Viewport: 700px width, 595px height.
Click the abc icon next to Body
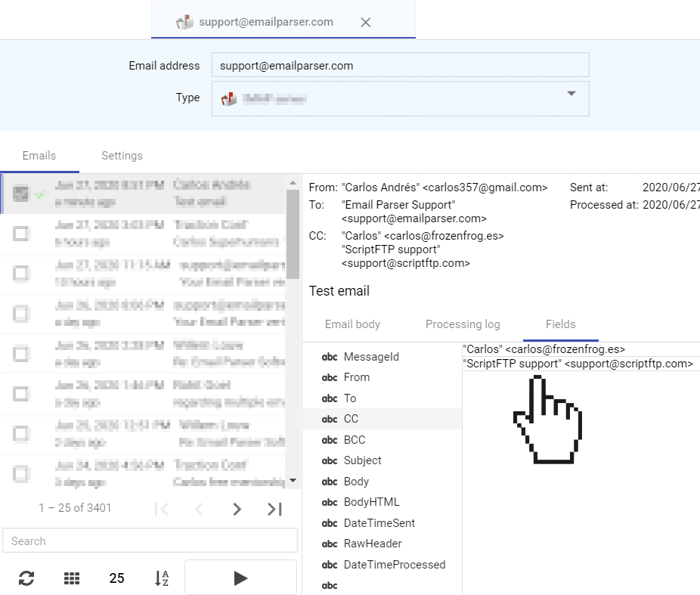[330, 482]
